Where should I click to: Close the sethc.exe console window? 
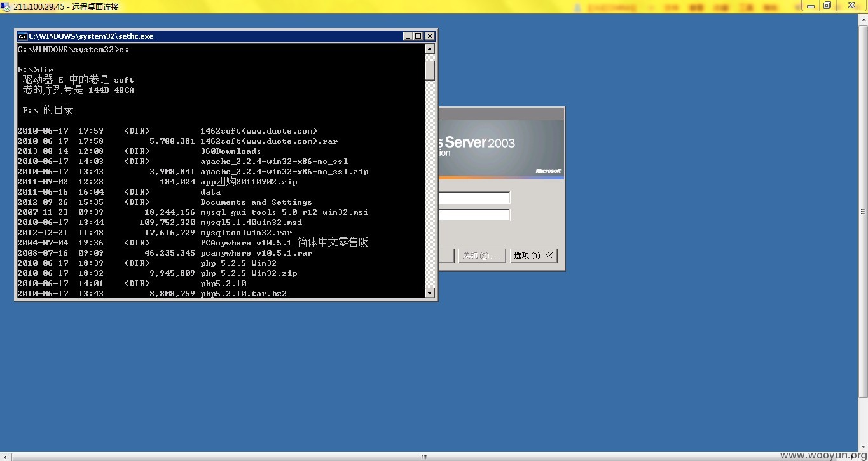coord(430,36)
